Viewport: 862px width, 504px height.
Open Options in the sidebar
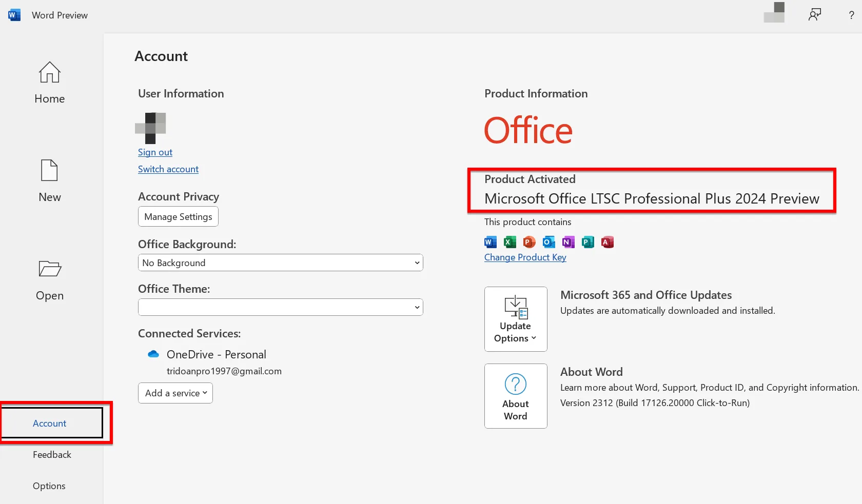click(x=49, y=486)
